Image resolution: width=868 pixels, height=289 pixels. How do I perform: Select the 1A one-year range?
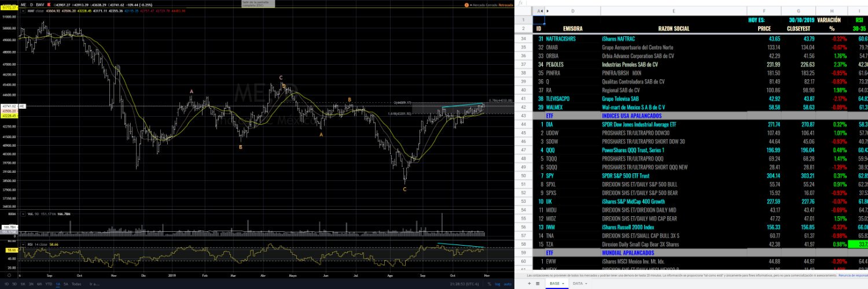pyautogui.click(x=58, y=284)
